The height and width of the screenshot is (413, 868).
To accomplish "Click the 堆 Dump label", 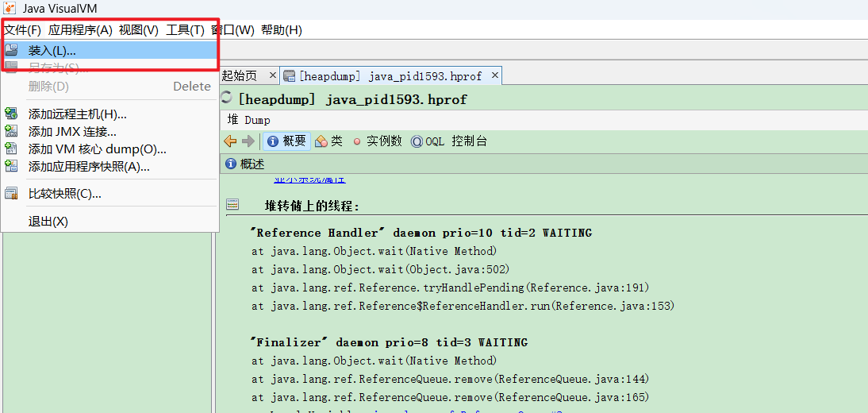I will pyautogui.click(x=248, y=120).
